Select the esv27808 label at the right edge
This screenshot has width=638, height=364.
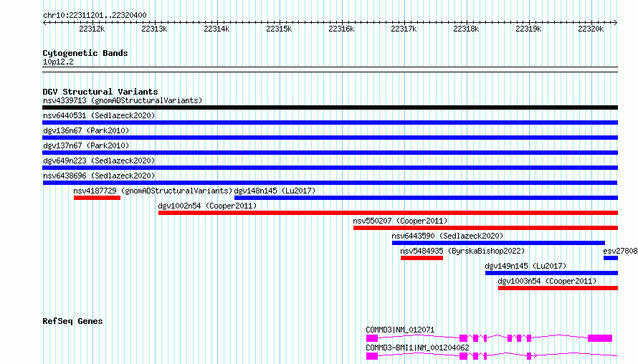620,251
